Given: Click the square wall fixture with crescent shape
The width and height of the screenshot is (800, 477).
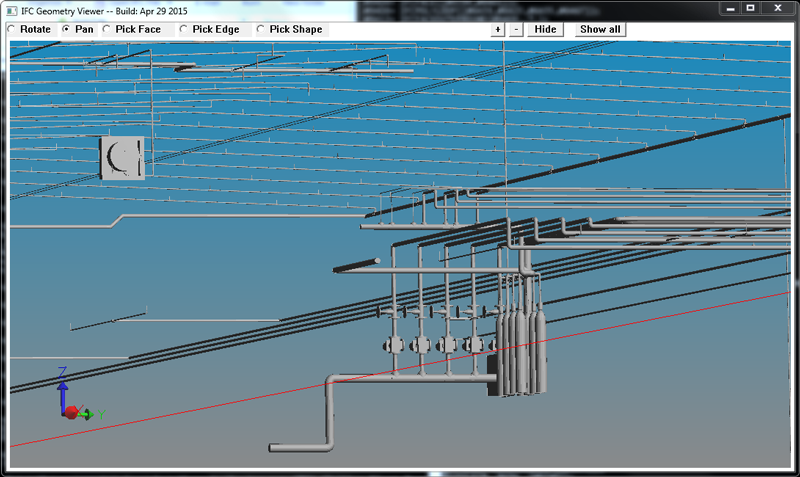Looking at the screenshot, I should [122, 158].
